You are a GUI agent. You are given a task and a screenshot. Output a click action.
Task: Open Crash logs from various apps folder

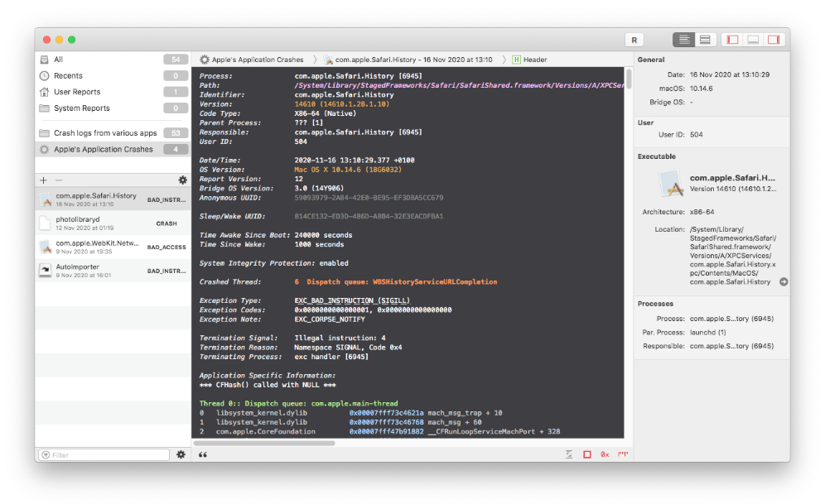tap(113, 133)
